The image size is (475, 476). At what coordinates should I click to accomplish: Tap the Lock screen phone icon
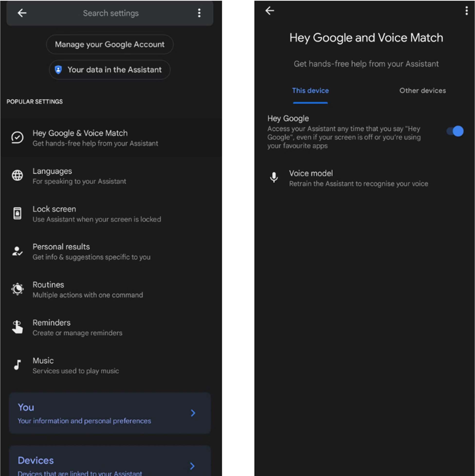(17, 213)
